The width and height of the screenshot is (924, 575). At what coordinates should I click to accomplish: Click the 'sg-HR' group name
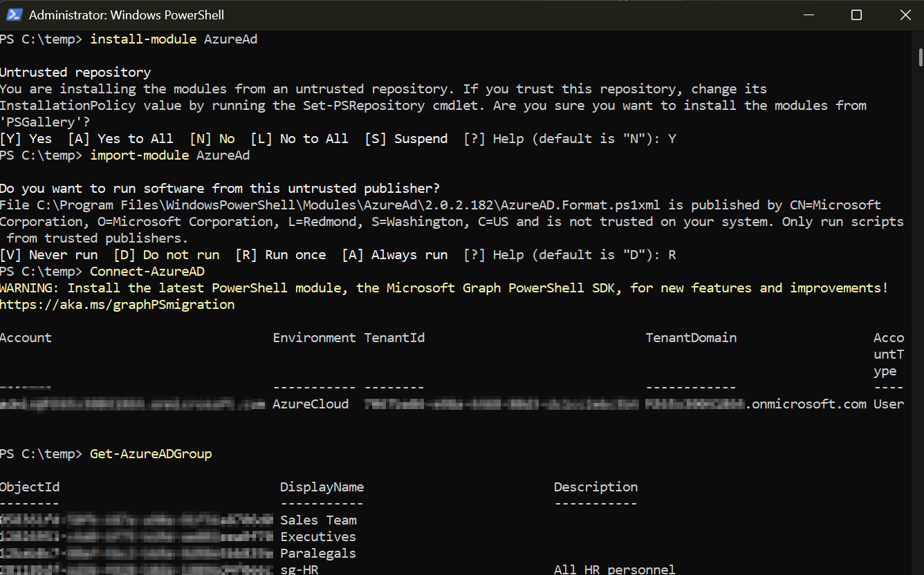(299, 569)
